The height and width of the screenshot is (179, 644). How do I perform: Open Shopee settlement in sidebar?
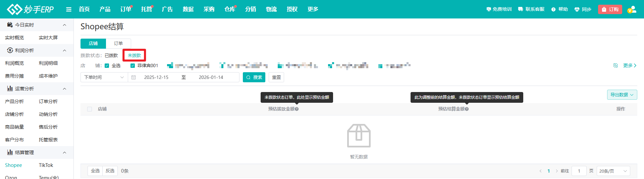(13, 165)
